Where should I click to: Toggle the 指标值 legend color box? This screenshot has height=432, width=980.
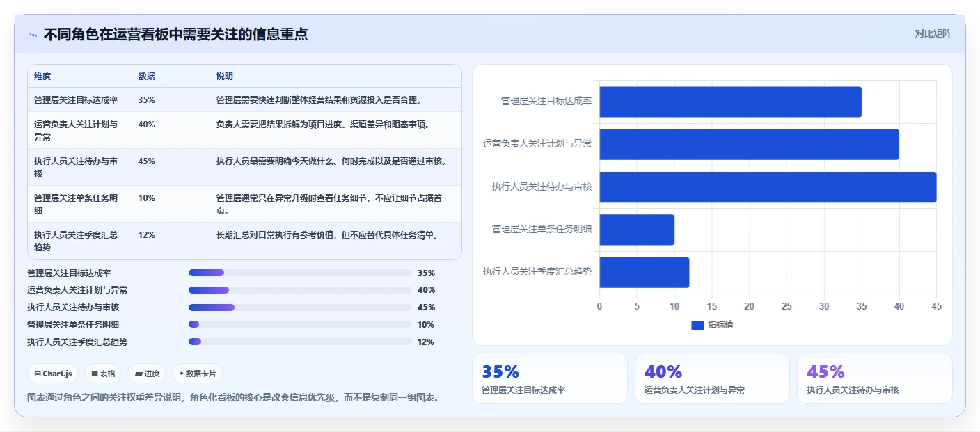(x=697, y=325)
